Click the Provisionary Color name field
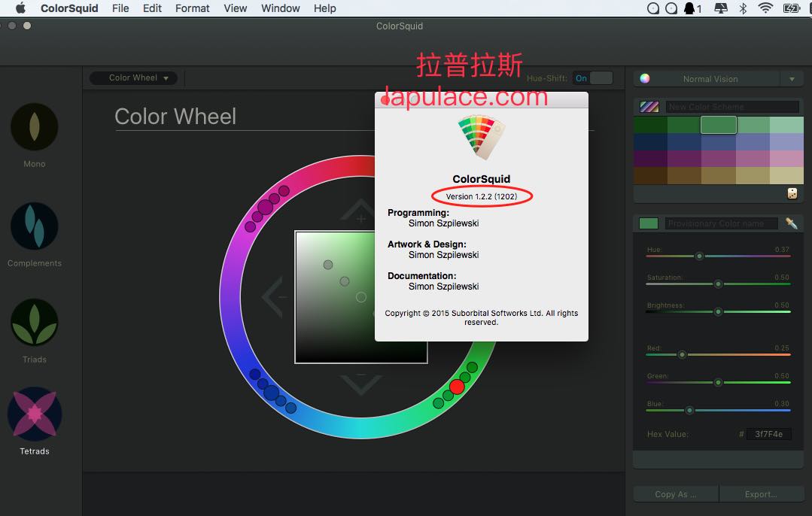This screenshot has height=516, width=812. point(722,223)
